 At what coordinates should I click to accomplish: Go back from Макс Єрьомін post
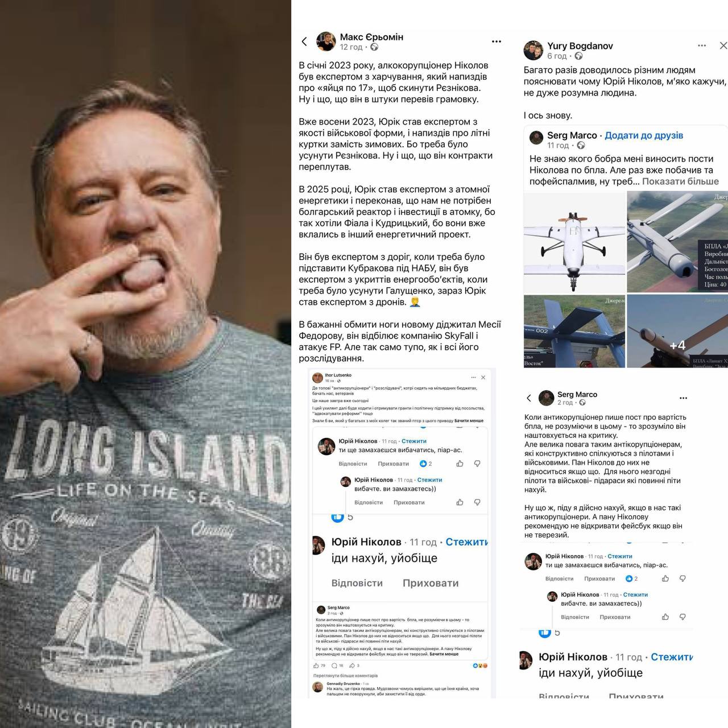coord(304,42)
